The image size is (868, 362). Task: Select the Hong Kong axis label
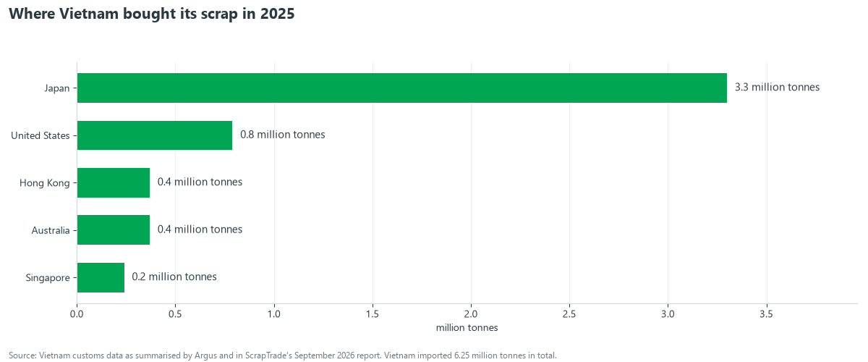pos(45,183)
